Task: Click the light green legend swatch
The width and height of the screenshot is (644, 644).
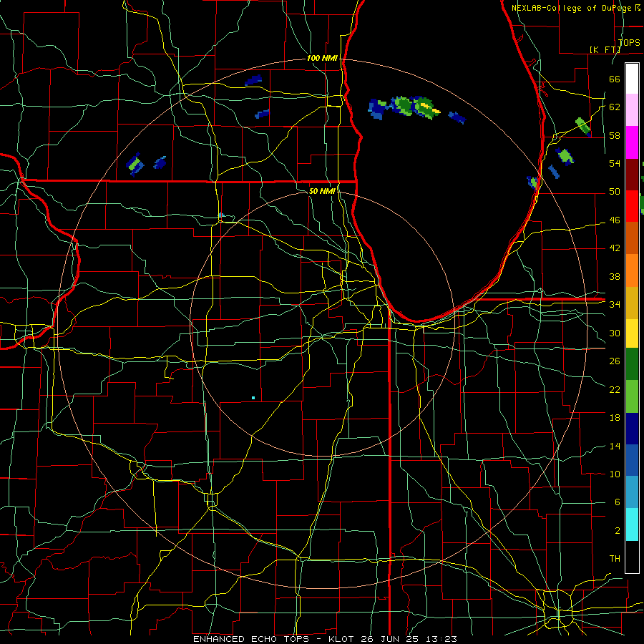Action: 632,396
